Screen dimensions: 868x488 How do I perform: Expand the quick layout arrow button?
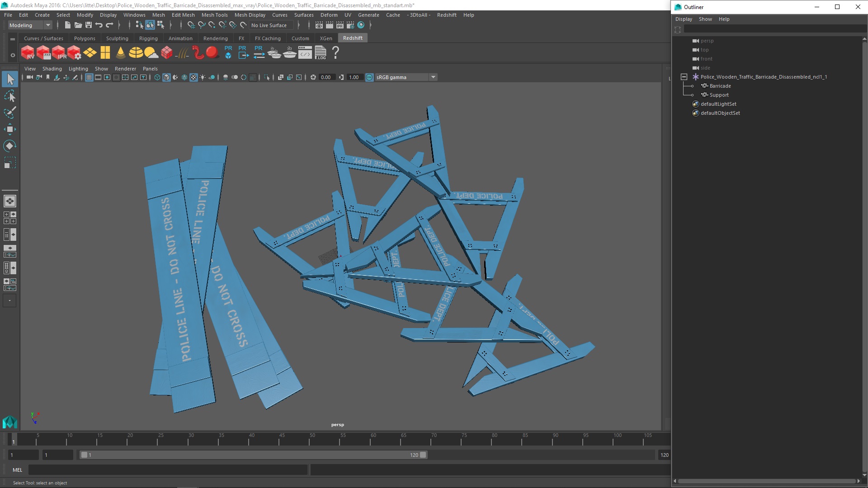[9, 300]
